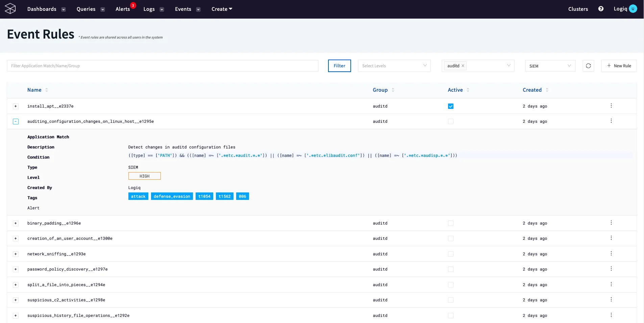Screen dimensions: 644x323
Task: Activate password_policy_discovery checkbox
Action: pyautogui.click(x=451, y=269)
